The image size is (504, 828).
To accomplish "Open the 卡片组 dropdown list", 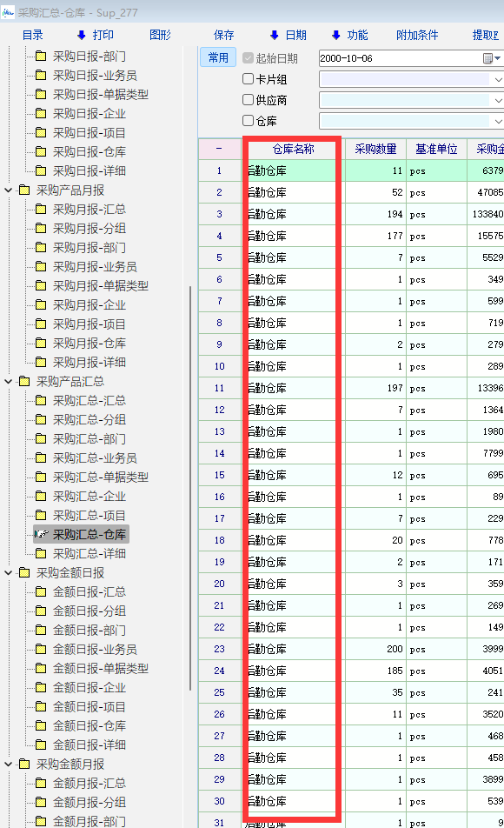I will [x=498, y=79].
